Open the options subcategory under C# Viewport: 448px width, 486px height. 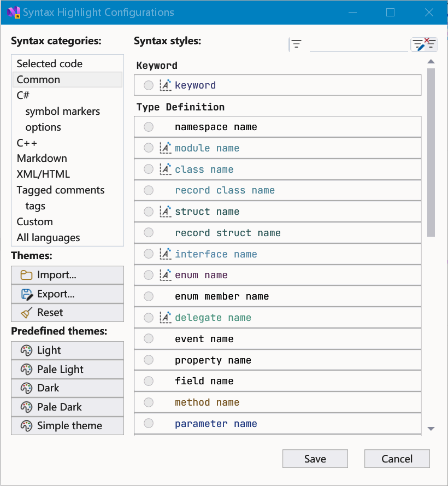pyautogui.click(x=67, y=127)
